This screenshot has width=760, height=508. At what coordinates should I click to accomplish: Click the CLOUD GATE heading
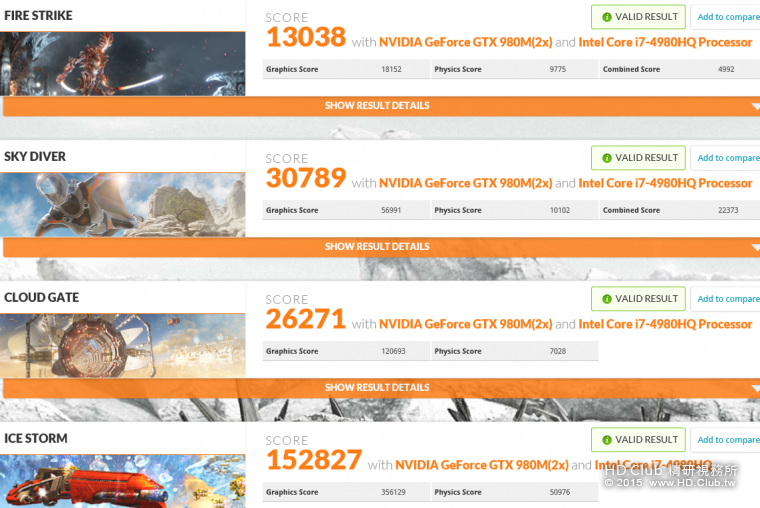(42, 298)
